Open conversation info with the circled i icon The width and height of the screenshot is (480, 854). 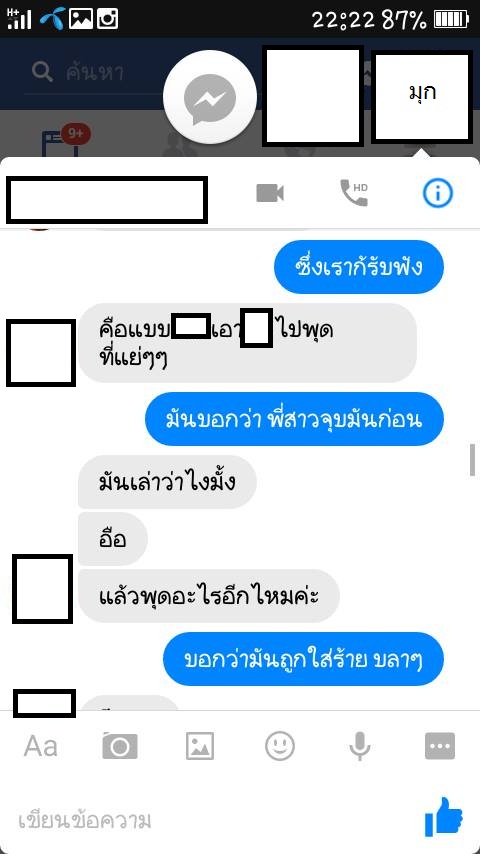438,193
